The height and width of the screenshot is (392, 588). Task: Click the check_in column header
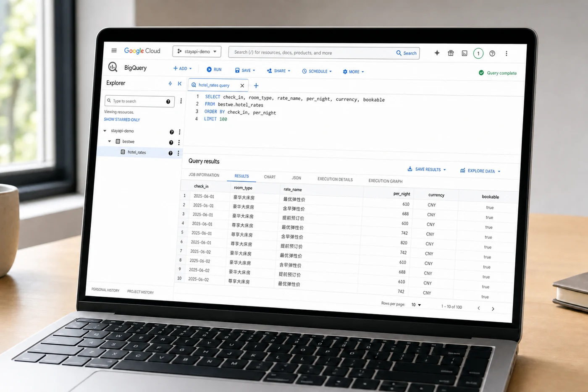click(x=201, y=186)
